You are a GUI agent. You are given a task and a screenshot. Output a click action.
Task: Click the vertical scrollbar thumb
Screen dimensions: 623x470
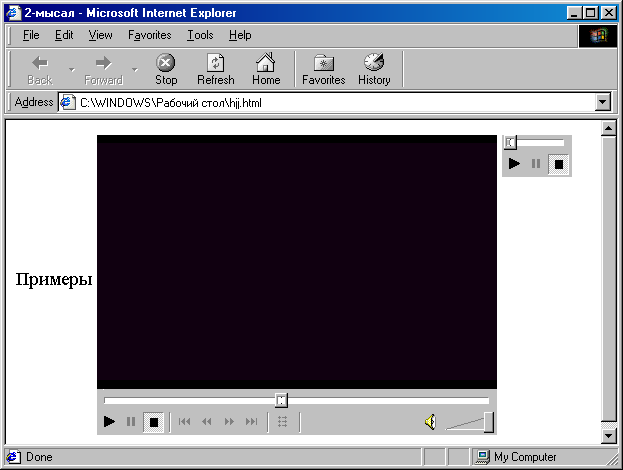[x=608, y=279]
